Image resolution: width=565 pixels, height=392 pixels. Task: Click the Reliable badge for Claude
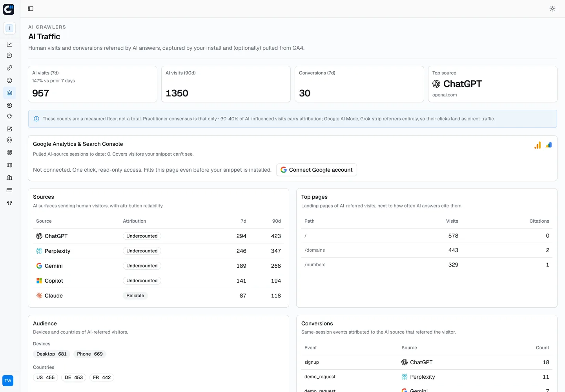135,296
